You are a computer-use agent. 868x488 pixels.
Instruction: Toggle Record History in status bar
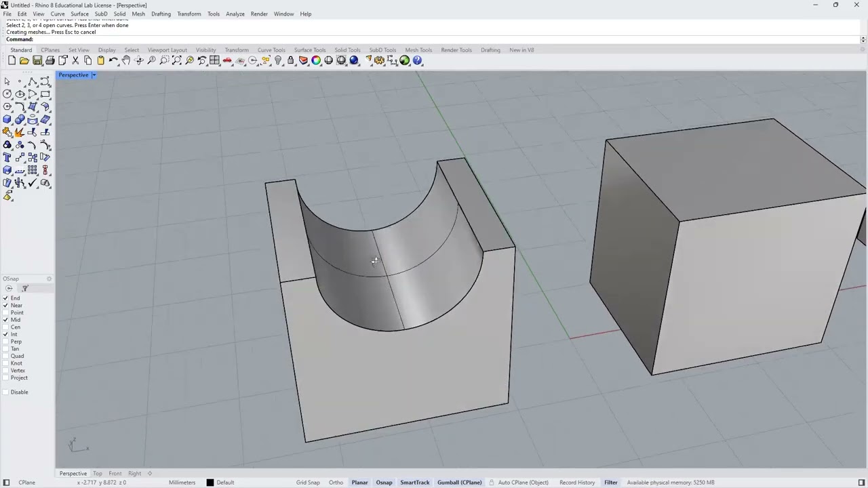click(x=577, y=483)
